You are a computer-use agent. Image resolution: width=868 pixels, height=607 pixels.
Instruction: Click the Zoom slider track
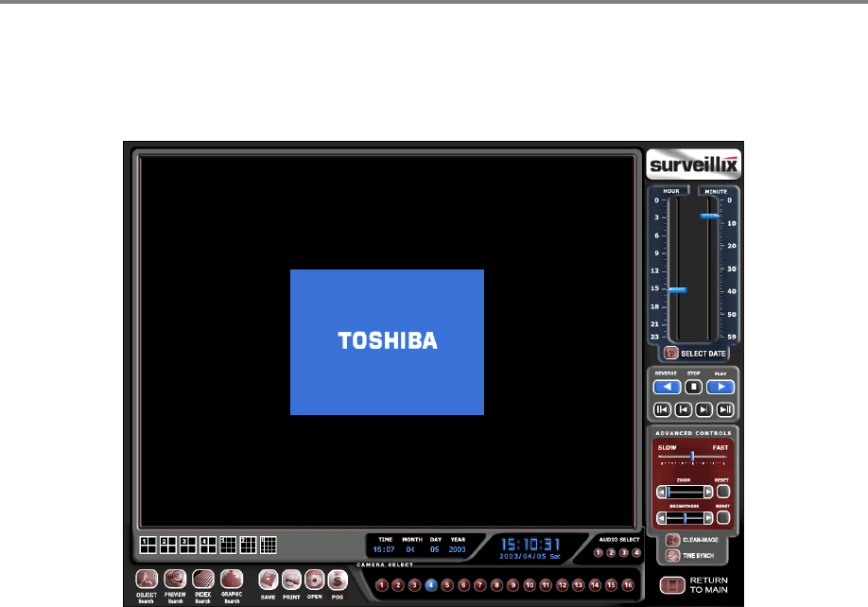[685, 492]
